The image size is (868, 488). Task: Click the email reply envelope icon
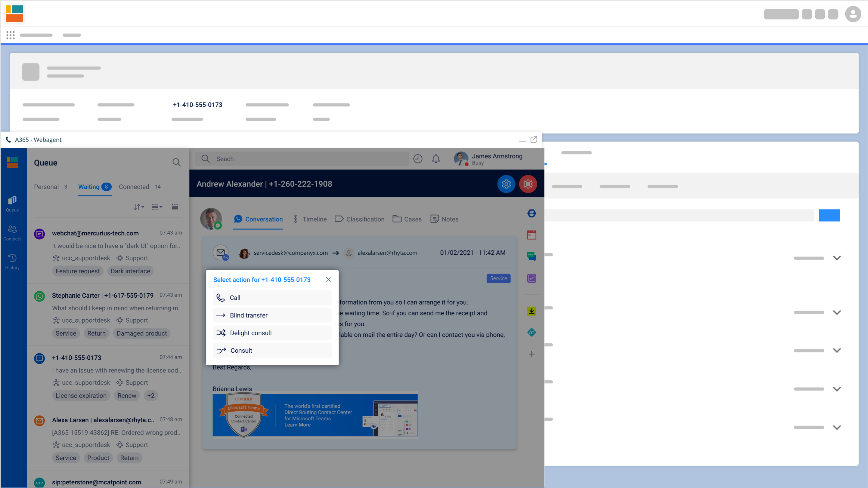[x=221, y=253]
